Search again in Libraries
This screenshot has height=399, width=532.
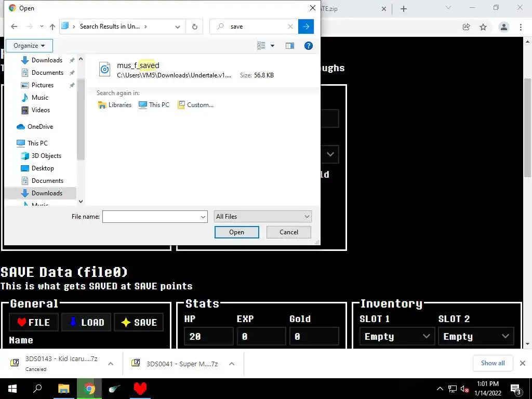(115, 105)
